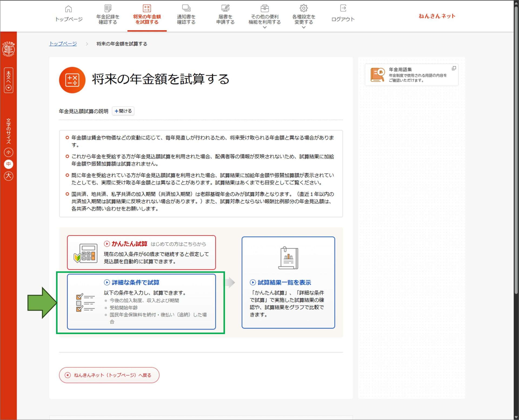This screenshot has width=519, height=420.
Task: Set text size to 中 (medium)
Action: point(8,164)
